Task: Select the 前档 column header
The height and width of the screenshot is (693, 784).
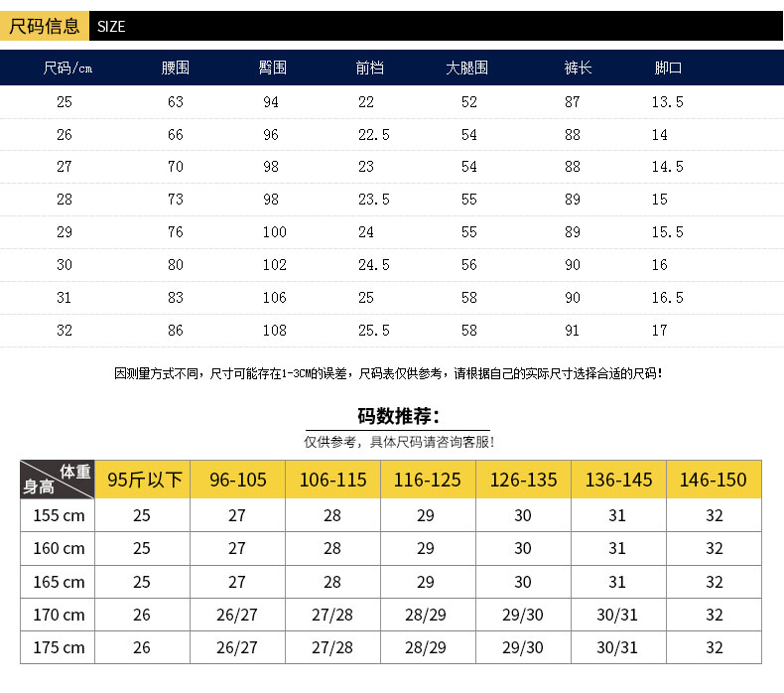Action: [369, 68]
